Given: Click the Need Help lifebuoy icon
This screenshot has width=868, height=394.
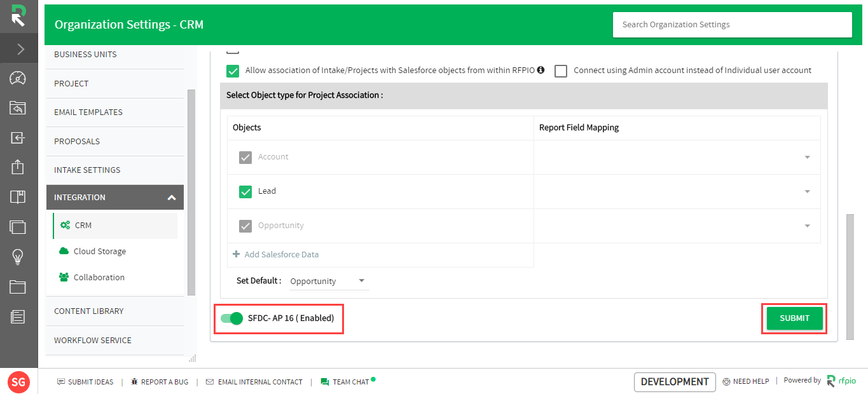Looking at the screenshot, I should [x=726, y=382].
